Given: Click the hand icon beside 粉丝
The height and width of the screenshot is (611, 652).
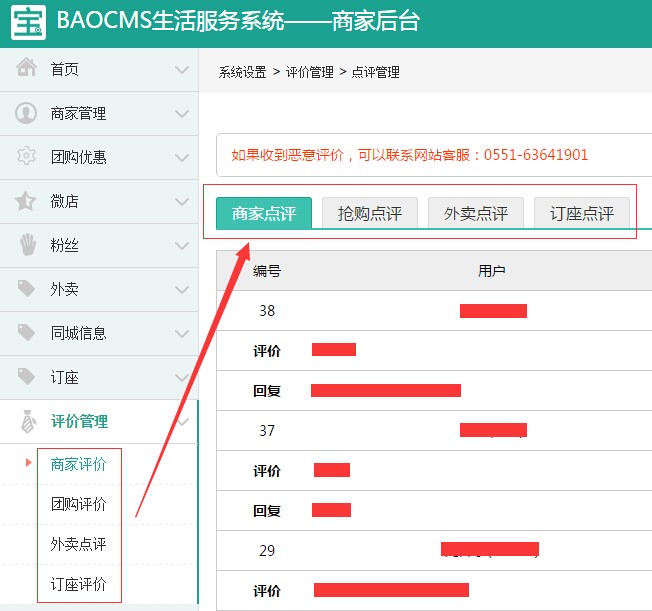Looking at the screenshot, I should pyautogui.click(x=27, y=244).
